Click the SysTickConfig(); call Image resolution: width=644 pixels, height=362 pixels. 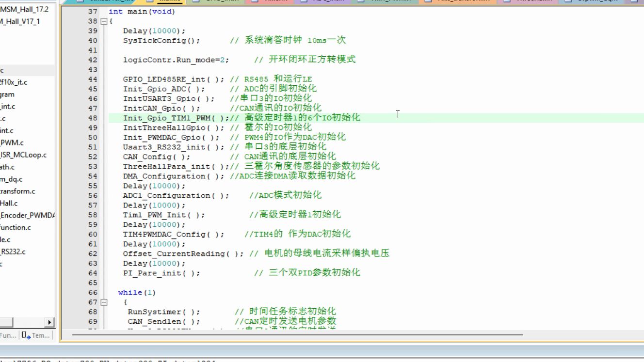[161, 41]
